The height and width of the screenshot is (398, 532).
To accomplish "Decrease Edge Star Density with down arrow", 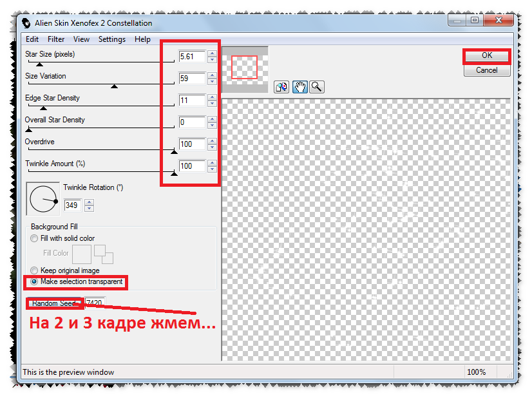I will (x=212, y=104).
